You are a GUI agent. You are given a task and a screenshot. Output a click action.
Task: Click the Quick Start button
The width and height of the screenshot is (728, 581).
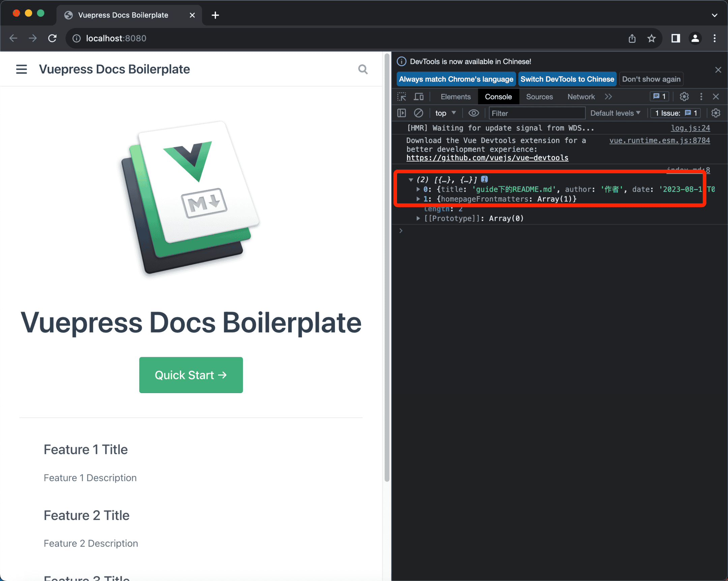click(191, 375)
